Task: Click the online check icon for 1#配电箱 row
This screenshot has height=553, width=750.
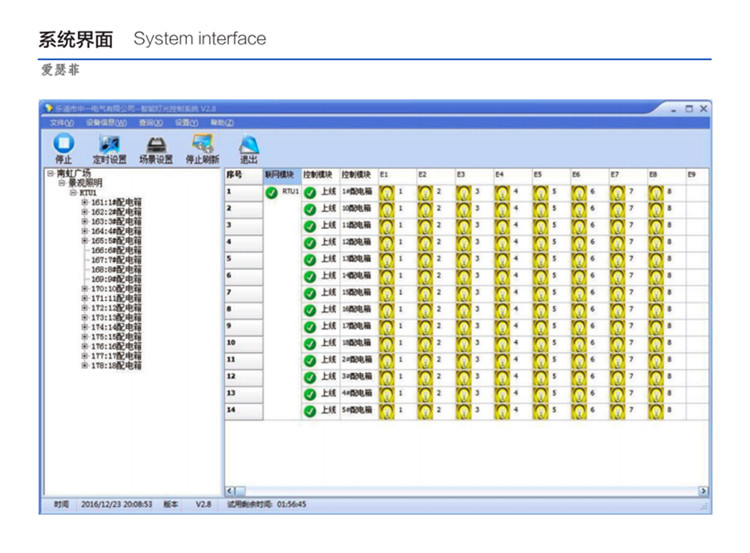Action: 310,193
